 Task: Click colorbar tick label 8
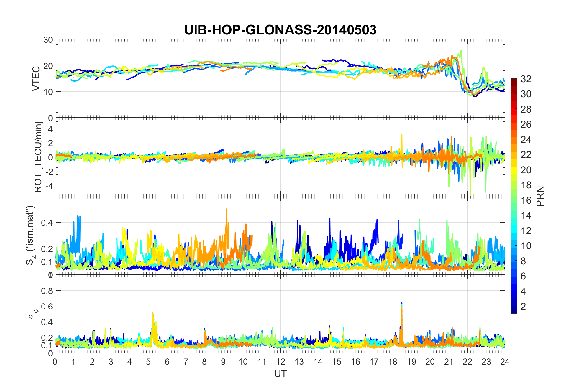point(523,261)
